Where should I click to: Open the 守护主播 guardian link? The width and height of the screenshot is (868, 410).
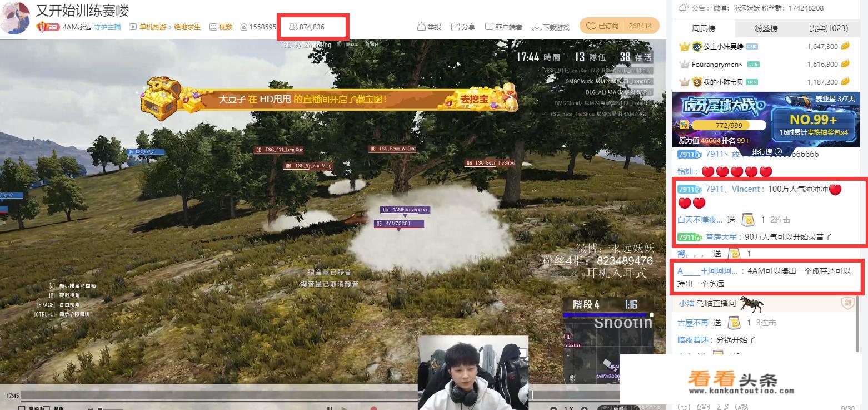point(107,27)
